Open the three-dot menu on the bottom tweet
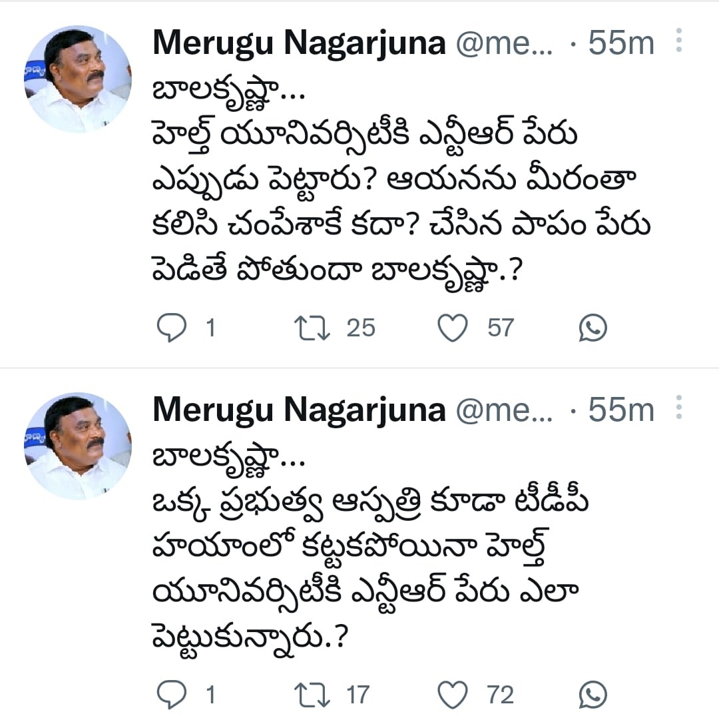The height and width of the screenshot is (728, 719). [x=679, y=408]
